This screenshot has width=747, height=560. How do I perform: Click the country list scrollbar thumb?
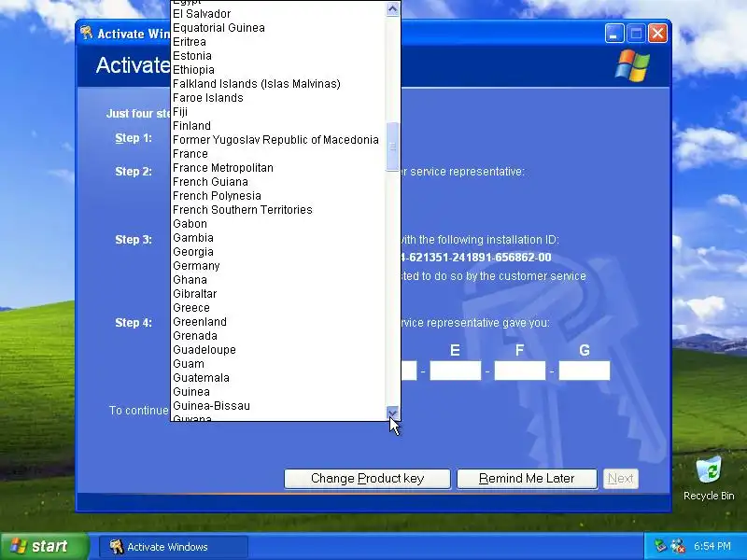(x=392, y=147)
